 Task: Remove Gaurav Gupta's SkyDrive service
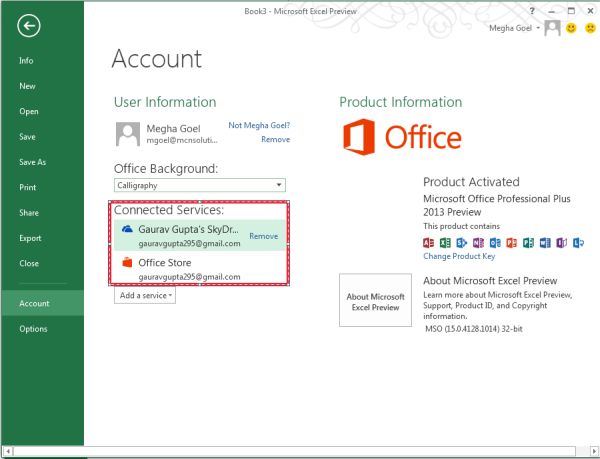tap(264, 236)
